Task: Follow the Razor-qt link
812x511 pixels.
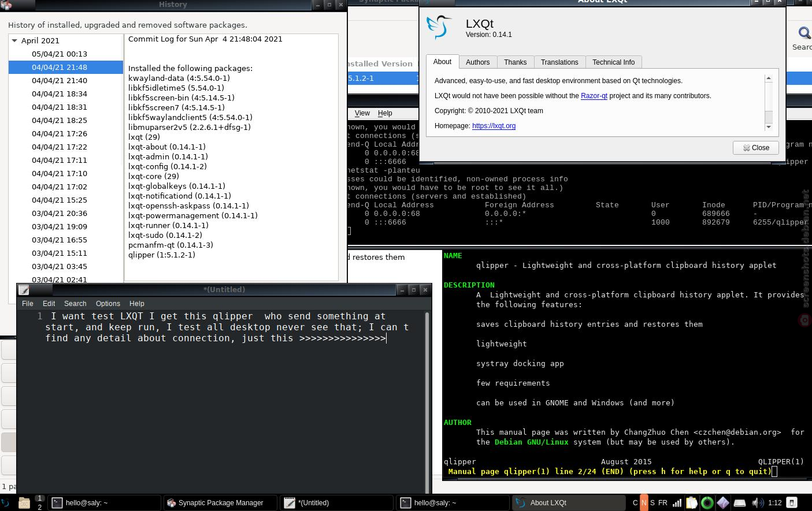Action: pyautogui.click(x=594, y=96)
